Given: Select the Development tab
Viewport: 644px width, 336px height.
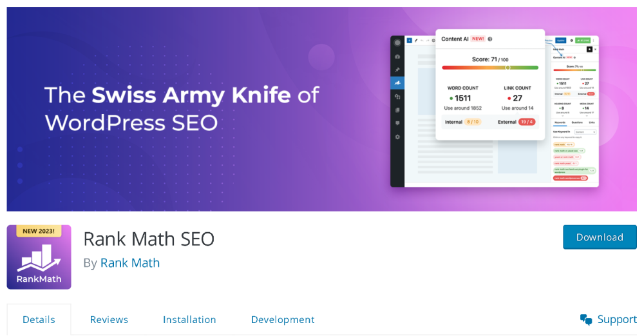Looking at the screenshot, I should pyautogui.click(x=283, y=319).
